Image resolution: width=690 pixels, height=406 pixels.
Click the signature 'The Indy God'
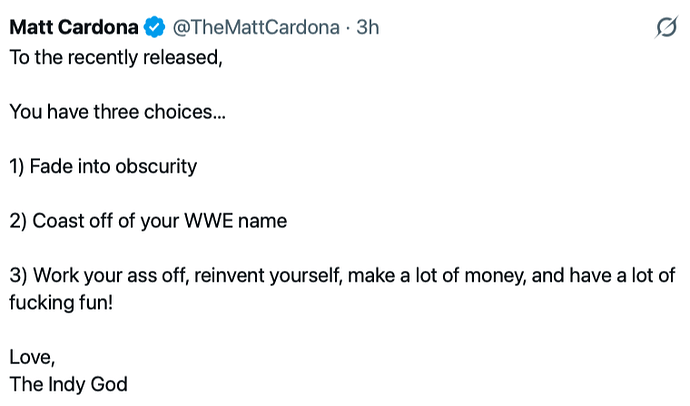tap(69, 384)
